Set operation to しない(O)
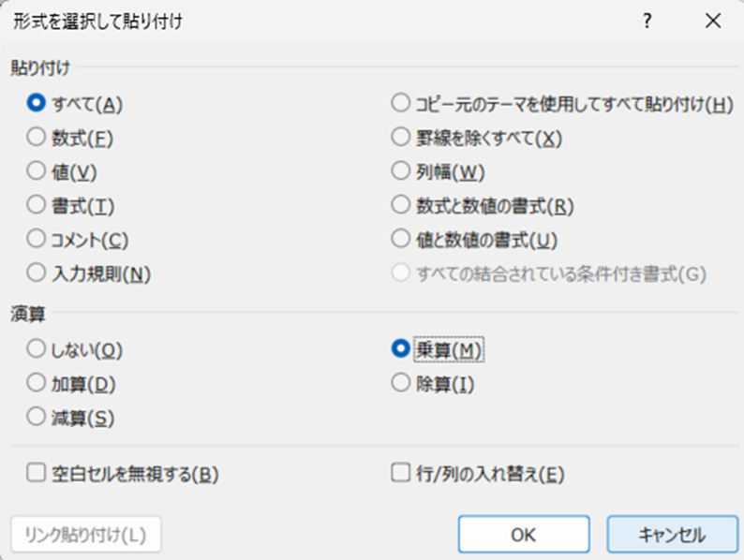This screenshot has width=744, height=560. coord(37,349)
